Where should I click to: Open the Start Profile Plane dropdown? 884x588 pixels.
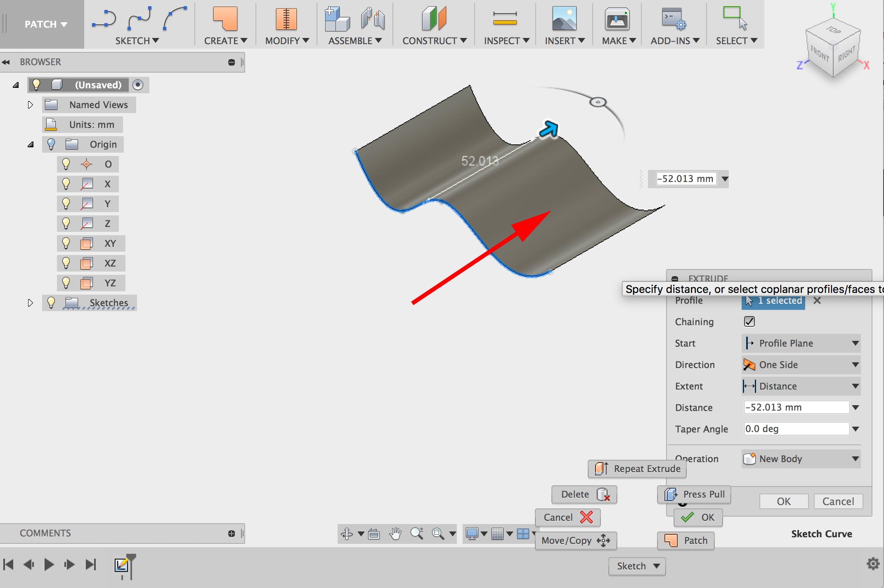801,343
